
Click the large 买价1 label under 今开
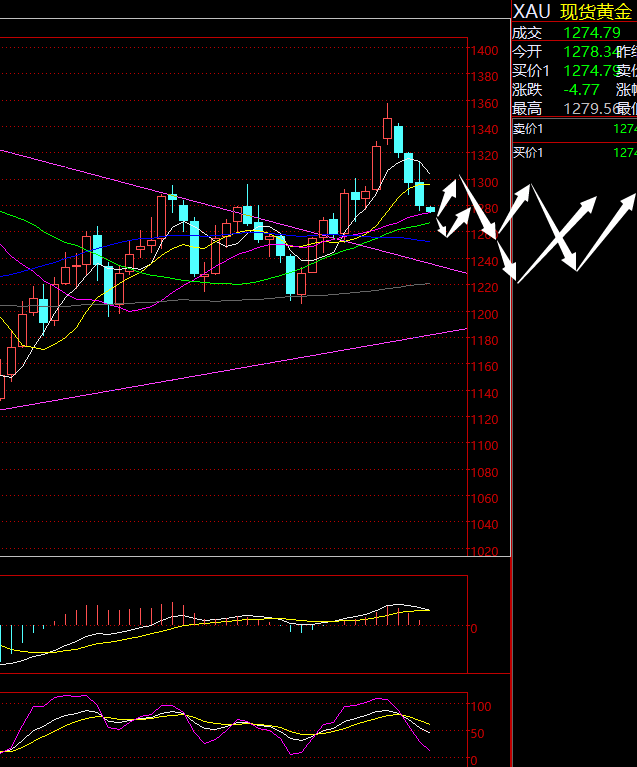click(x=531, y=71)
